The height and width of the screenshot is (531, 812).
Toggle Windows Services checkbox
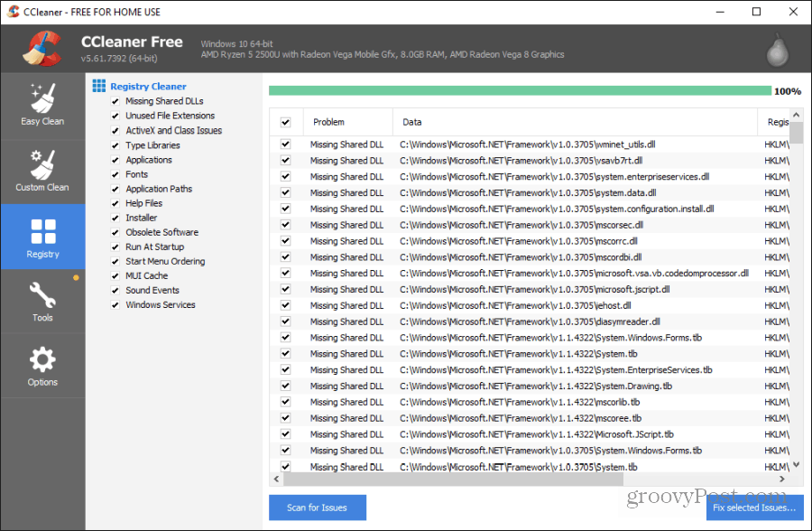115,305
